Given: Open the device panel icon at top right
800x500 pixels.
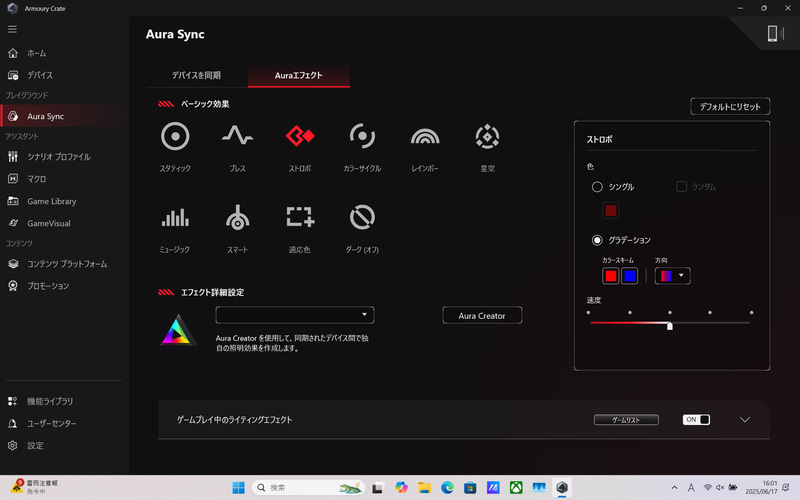Looking at the screenshot, I should 775,34.
